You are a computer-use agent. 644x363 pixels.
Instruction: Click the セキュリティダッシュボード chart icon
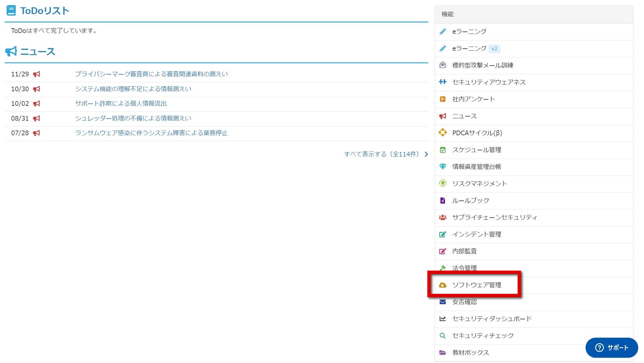coord(443,319)
